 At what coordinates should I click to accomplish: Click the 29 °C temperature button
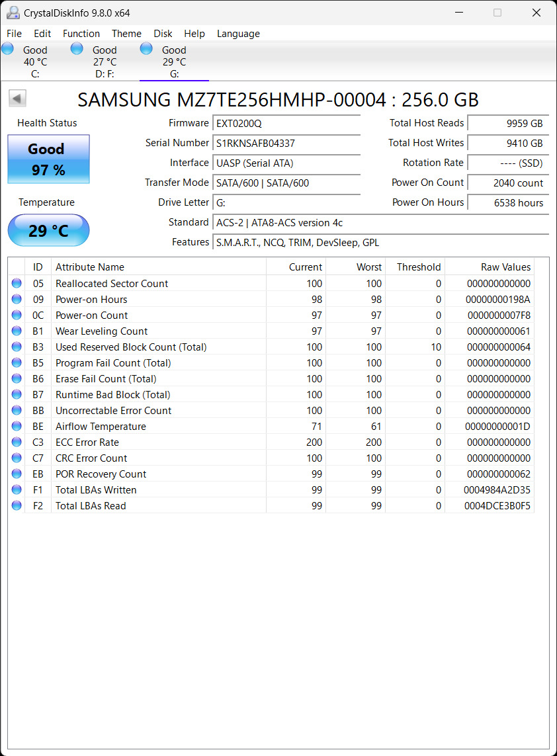click(49, 230)
